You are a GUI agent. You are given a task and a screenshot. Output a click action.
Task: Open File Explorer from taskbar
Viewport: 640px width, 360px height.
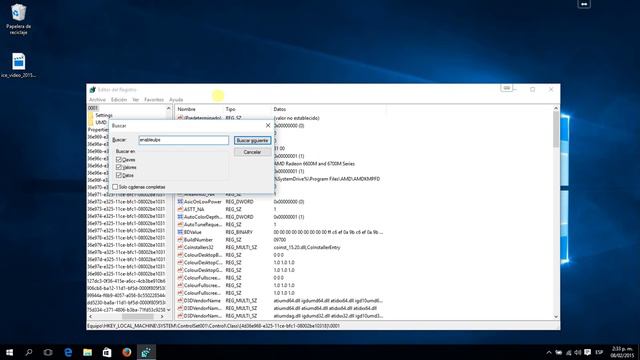(x=87, y=352)
